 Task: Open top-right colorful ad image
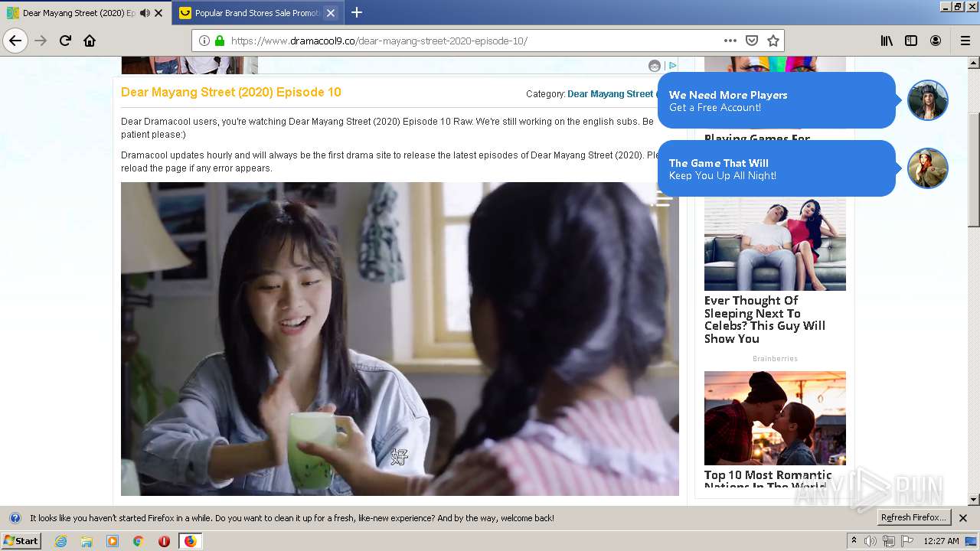775,65
